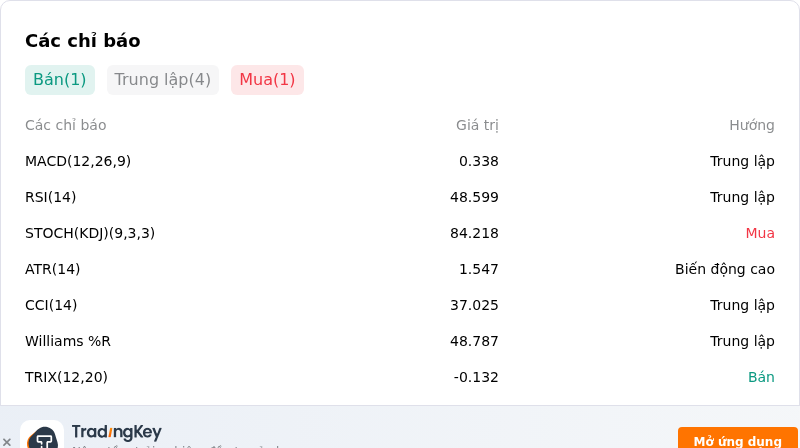Click the TradingKey app logo icon
Viewport: 800px width, 448px height.
point(42,435)
